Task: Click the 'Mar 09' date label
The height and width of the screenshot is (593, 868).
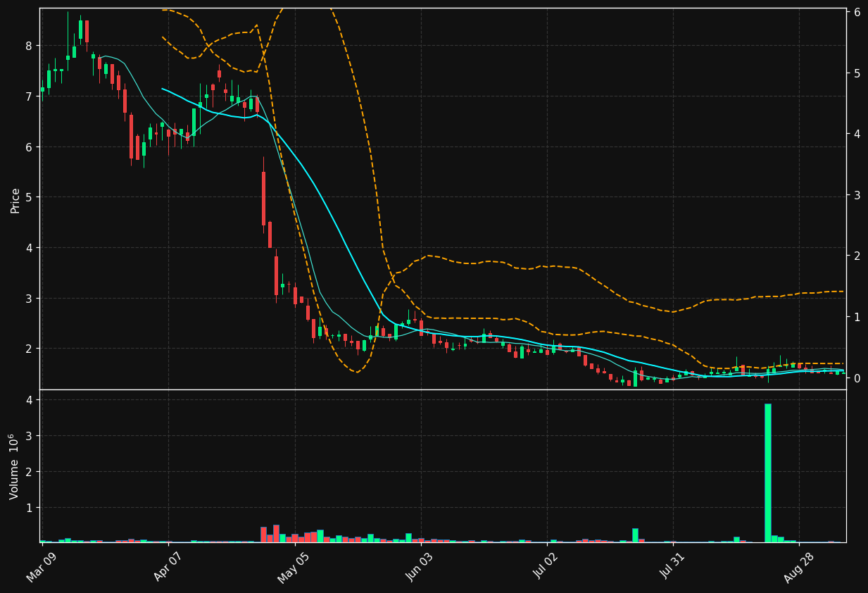Action: [42, 567]
